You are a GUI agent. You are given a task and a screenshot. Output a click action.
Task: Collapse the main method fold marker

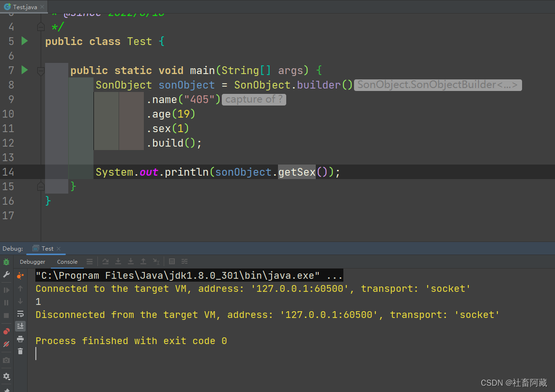[41, 71]
